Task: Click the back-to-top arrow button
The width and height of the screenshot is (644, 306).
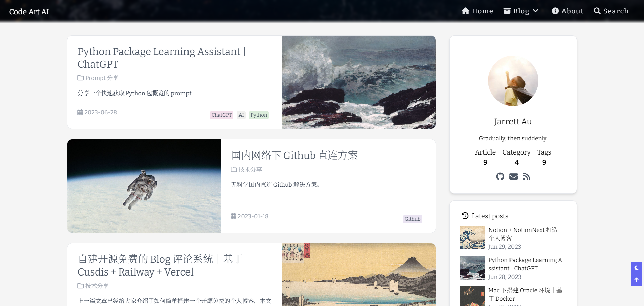Action: tap(636, 280)
